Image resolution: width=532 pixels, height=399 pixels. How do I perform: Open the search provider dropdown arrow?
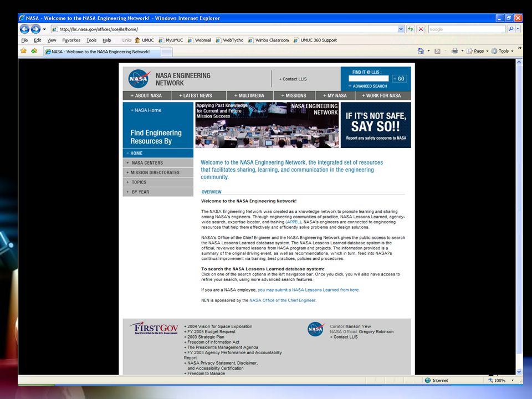pyautogui.click(x=518, y=29)
